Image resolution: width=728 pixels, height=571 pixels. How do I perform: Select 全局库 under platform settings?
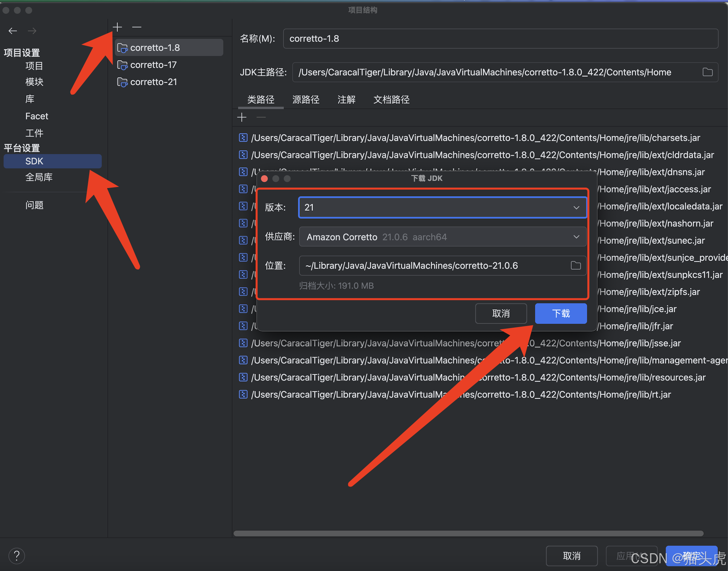pyautogui.click(x=39, y=177)
